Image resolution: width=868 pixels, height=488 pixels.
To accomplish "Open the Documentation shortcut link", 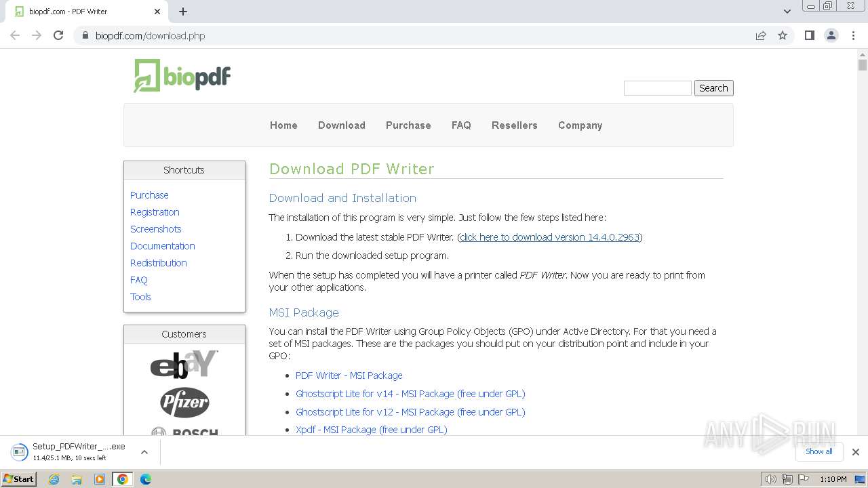I will [163, 246].
